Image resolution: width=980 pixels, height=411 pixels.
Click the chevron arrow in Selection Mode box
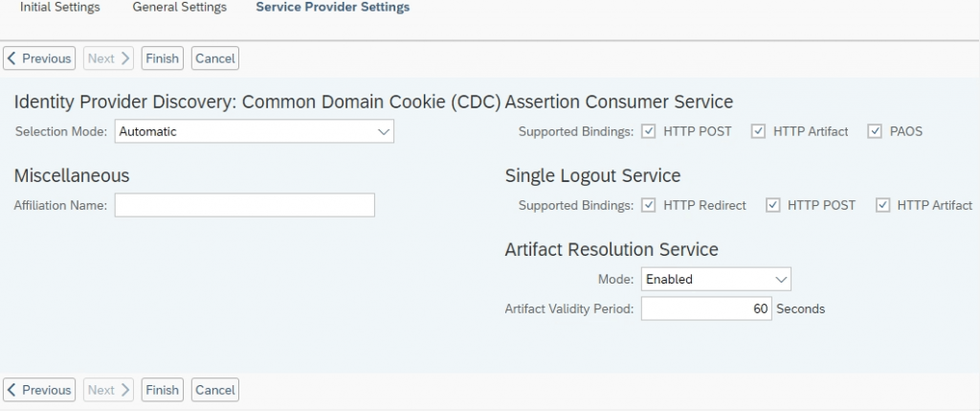384,132
